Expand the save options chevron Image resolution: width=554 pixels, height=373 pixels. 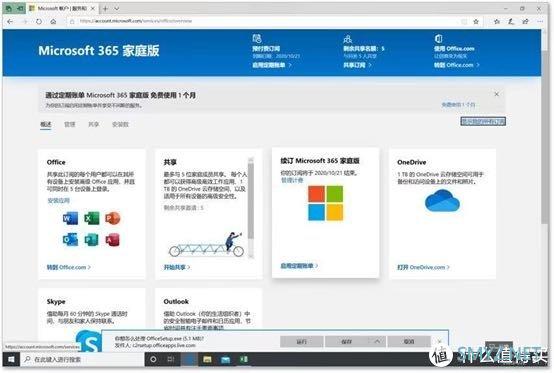pos(377,342)
